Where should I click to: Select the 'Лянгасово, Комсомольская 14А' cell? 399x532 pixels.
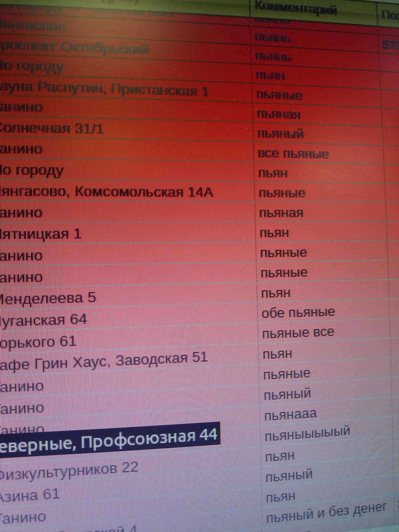tap(106, 192)
